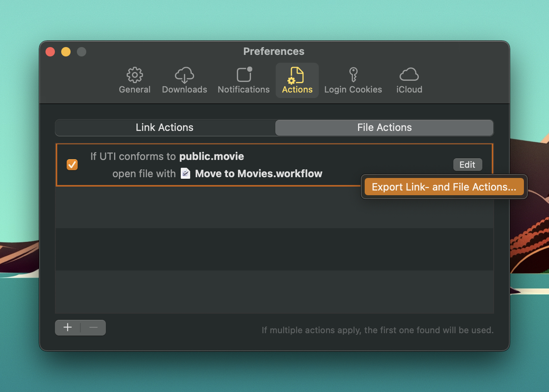The image size is (549, 392).
Task: Select the Actions preferences pane
Action: point(297,80)
